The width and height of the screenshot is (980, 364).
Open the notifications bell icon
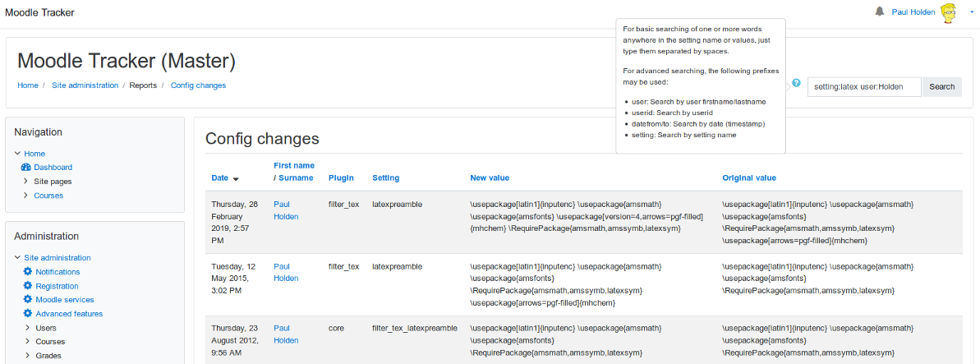880,12
